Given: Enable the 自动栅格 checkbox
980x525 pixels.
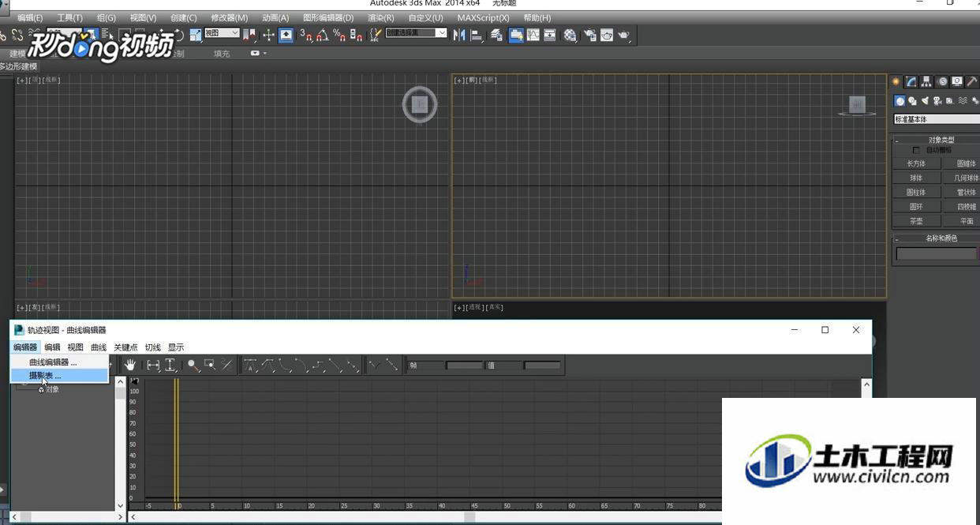Looking at the screenshot, I should (x=916, y=150).
